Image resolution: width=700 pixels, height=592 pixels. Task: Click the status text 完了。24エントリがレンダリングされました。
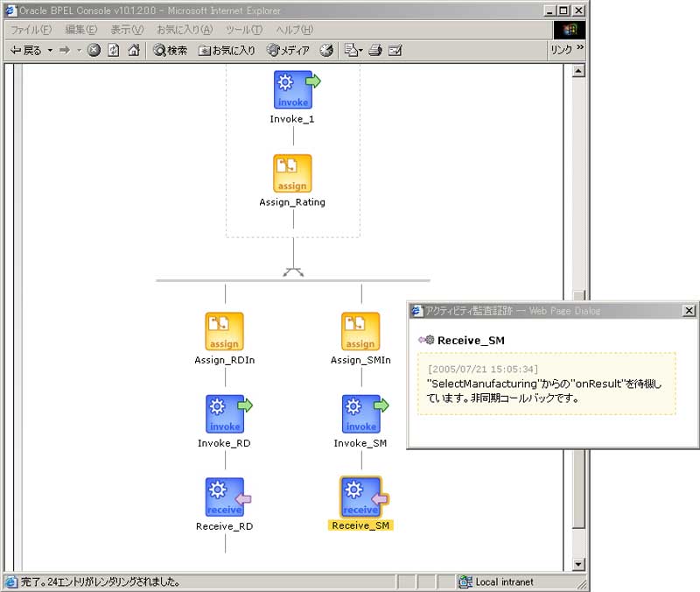[101, 581]
